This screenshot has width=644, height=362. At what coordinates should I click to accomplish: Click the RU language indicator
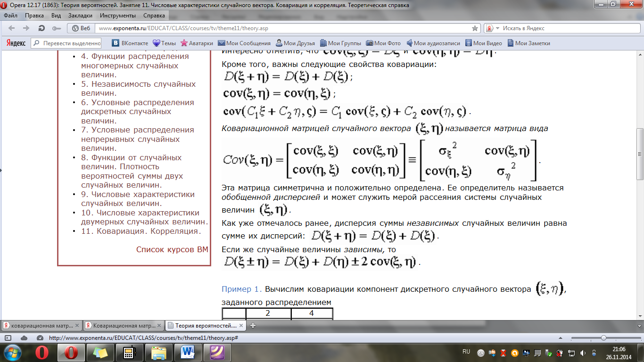coord(466,352)
